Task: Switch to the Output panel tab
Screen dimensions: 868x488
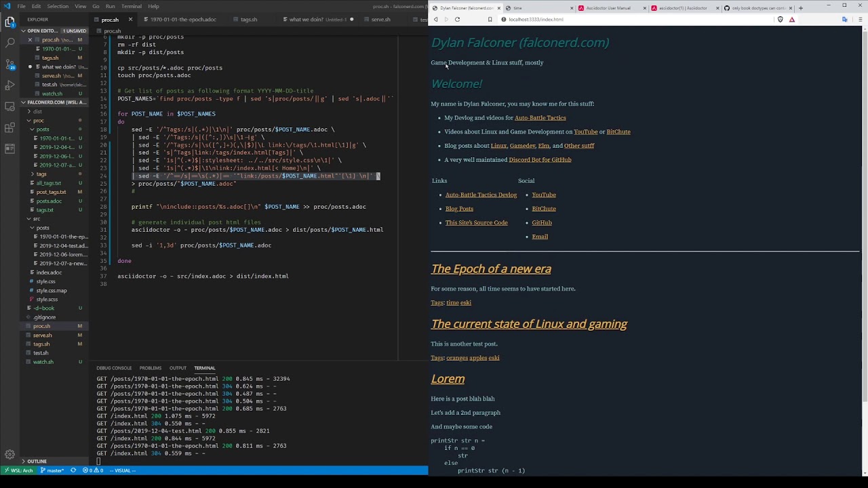Action: [x=178, y=368]
